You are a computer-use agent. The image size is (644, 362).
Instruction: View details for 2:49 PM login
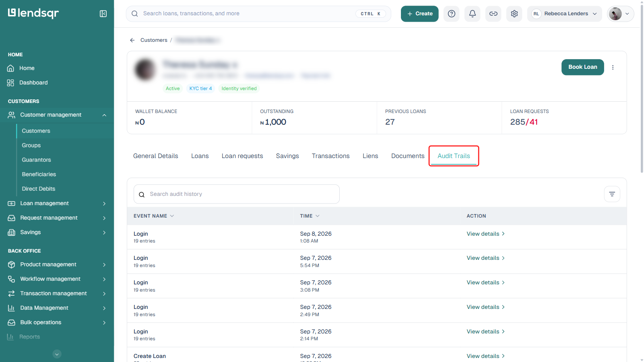pyautogui.click(x=485, y=307)
